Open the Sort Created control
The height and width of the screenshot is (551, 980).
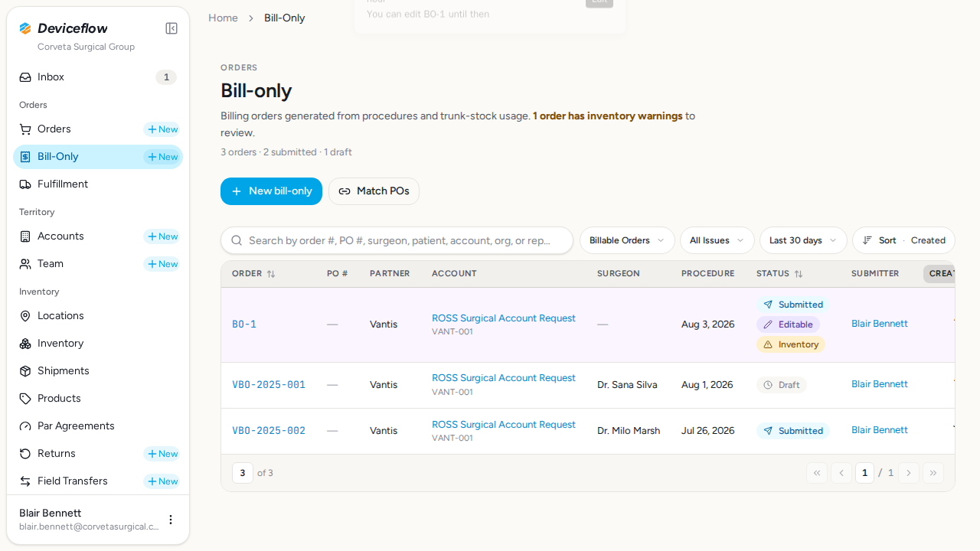click(x=903, y=240)
